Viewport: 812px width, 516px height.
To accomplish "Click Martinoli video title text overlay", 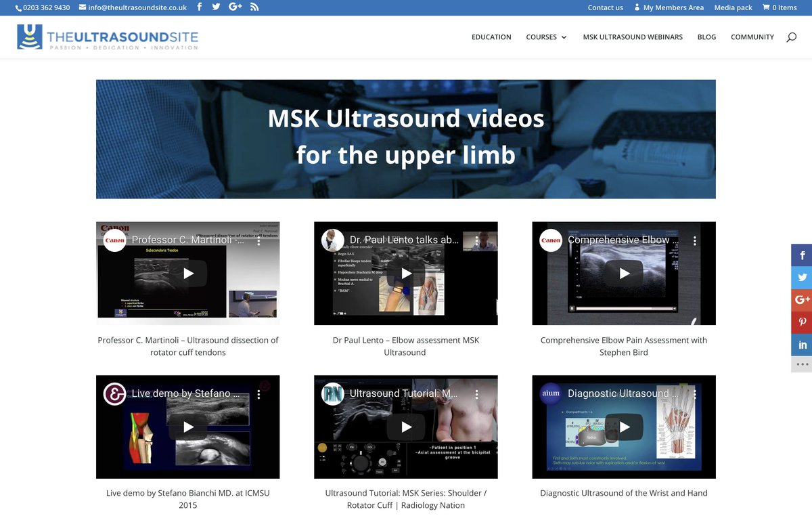I will 188,240.
